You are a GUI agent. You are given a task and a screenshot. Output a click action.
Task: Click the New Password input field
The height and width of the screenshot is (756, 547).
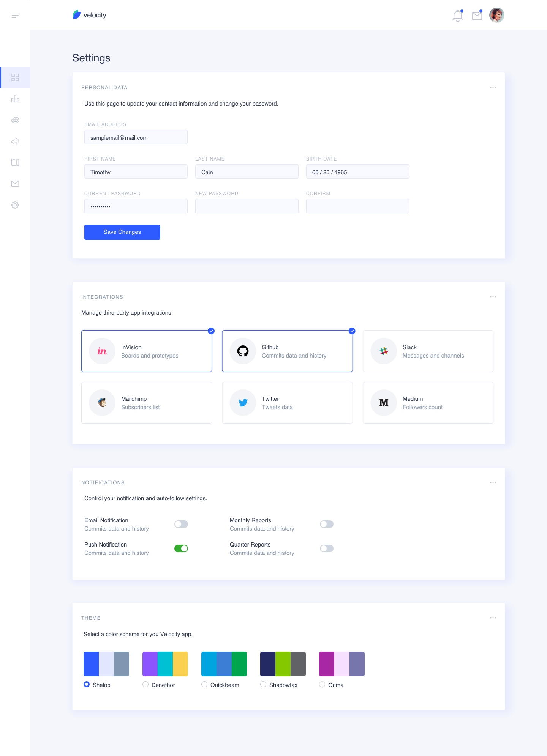[x=247, y=206]
